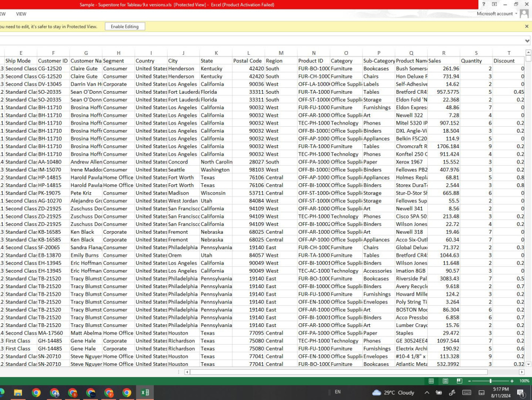Select cell containing 'Andrew Allen'
Viewport: 532px width, 400px height.
(x=86, y=162)
